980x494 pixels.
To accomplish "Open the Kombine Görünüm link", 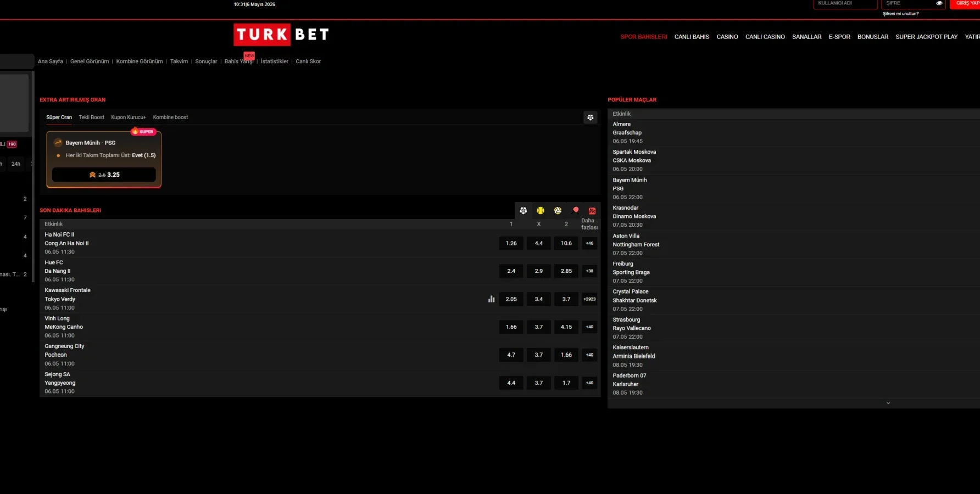I will tap(140, 61).
